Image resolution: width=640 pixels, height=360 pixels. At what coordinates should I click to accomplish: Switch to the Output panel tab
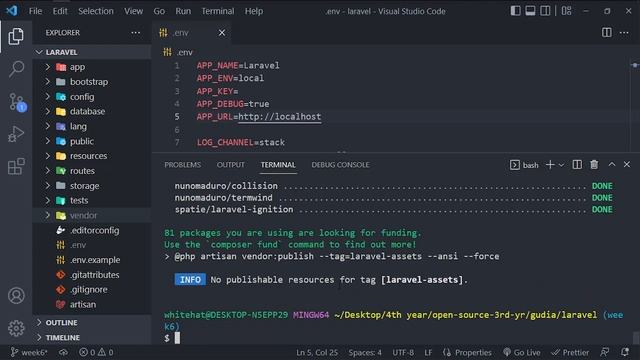pos(231,165)
